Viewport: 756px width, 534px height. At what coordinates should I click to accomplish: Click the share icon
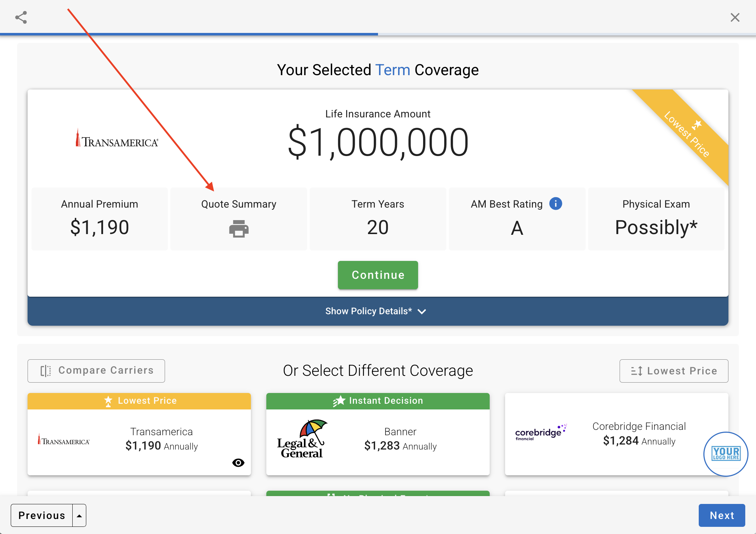21,17
